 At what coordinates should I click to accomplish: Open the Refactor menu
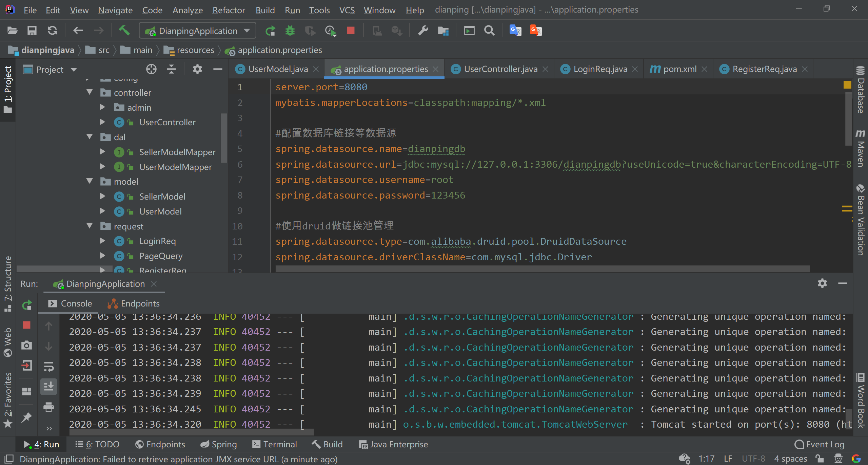[x=229, y=10]
